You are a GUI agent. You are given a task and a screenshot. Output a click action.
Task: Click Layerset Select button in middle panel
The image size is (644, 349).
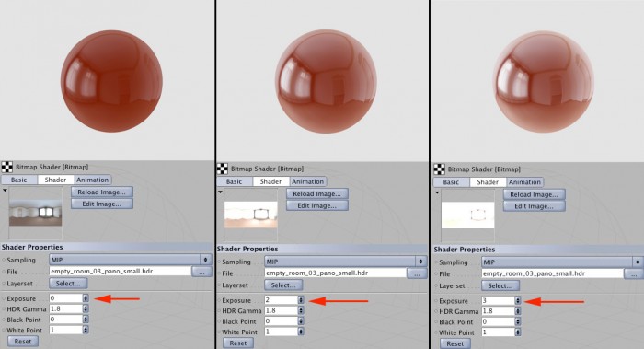(283, 285)
